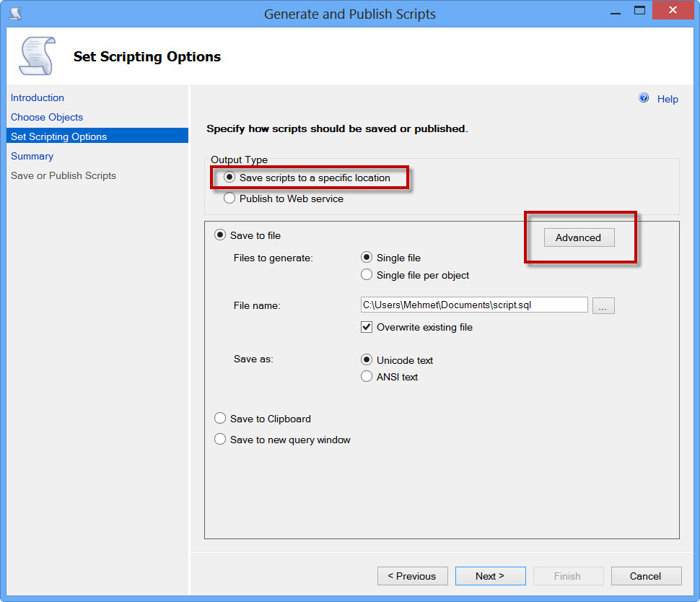The width and height of the screenshot is (700, 602).
Task: Select Save to Clipboard option
Action: 220,419
